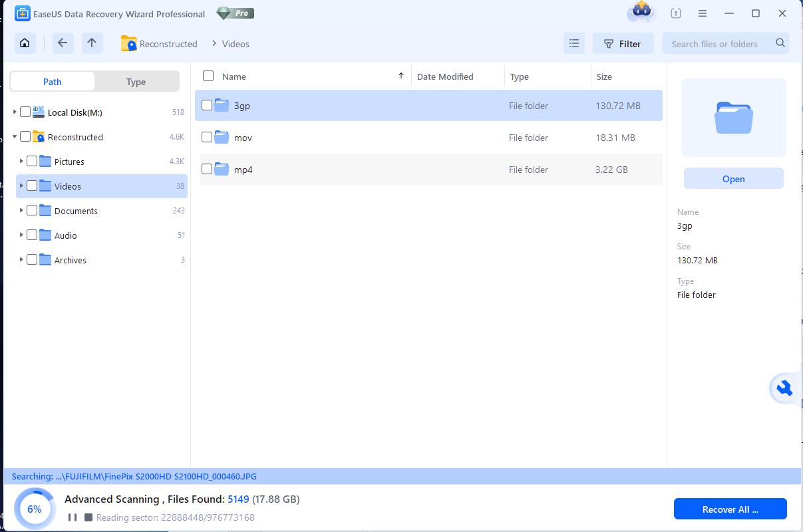Go up one folder level arrow
The image size is (803, 532).
tap(92, 43)
